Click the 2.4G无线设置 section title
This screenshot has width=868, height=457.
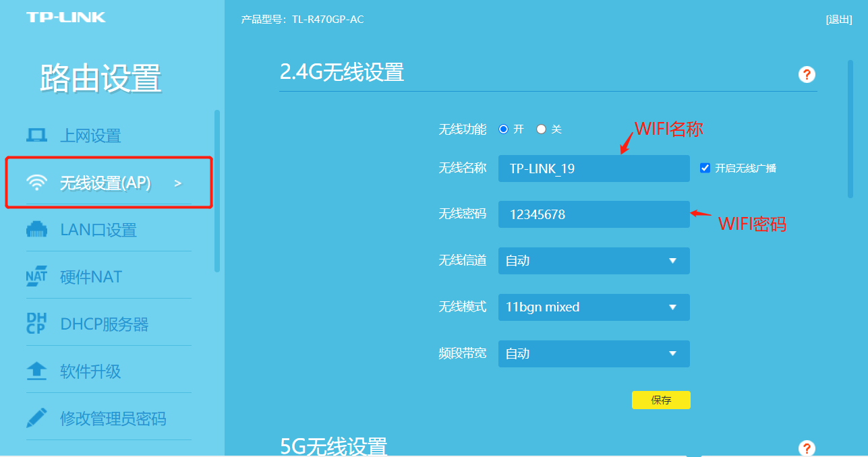click(342, 72)
